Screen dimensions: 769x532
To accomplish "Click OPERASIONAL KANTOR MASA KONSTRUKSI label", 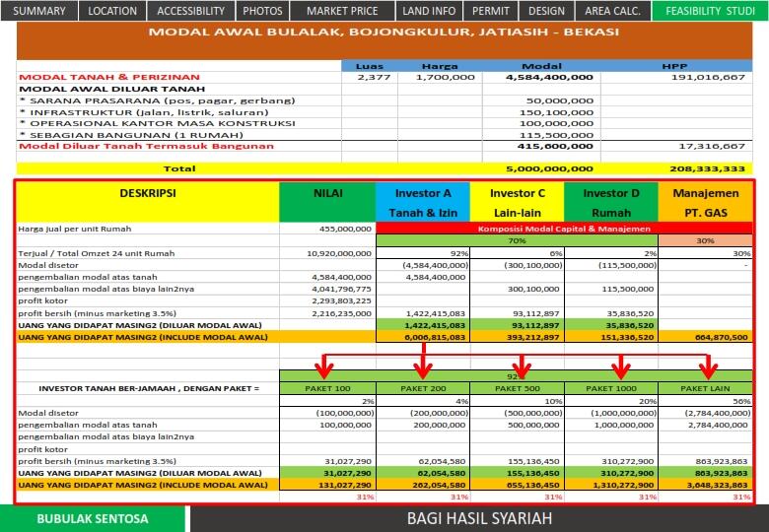I will (x=158, y=123).
